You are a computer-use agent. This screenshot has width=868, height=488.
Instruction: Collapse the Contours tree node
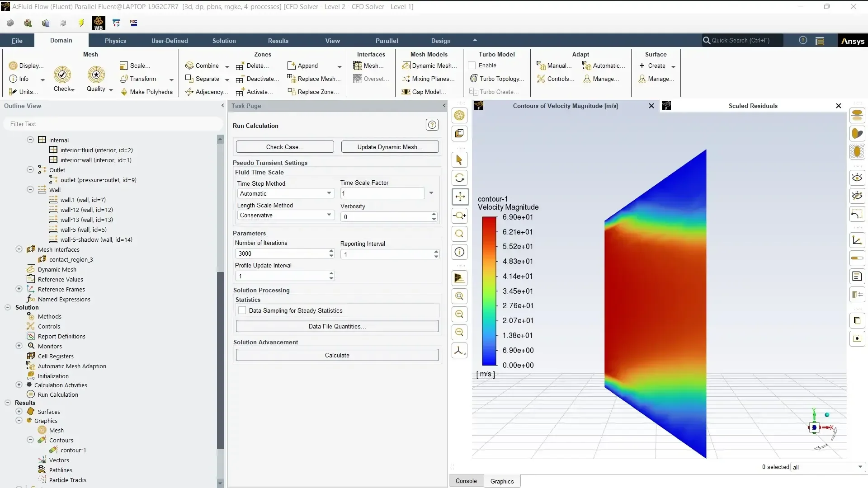pyautogui.click(x=30, y=440)
